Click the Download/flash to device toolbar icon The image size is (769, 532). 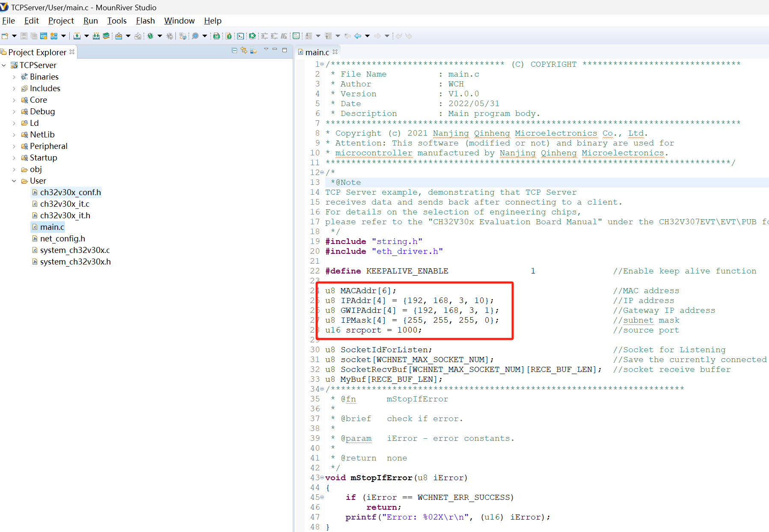[x=119, y=36]
